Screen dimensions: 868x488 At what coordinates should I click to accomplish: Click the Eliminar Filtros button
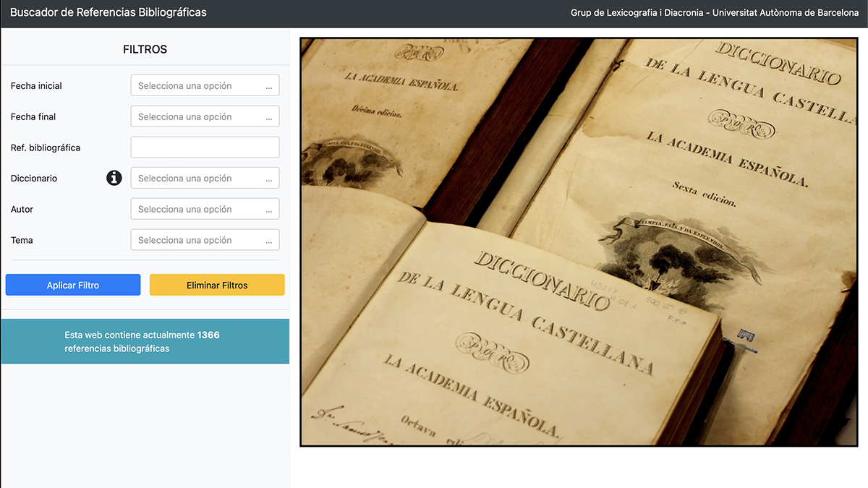[x=217, y=285]
